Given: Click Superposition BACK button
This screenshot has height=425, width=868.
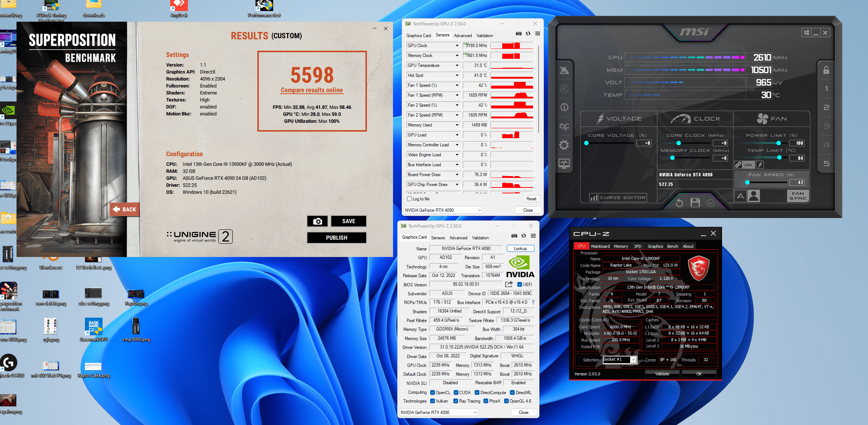Looking at the screenshot, I should pos(125,209).
